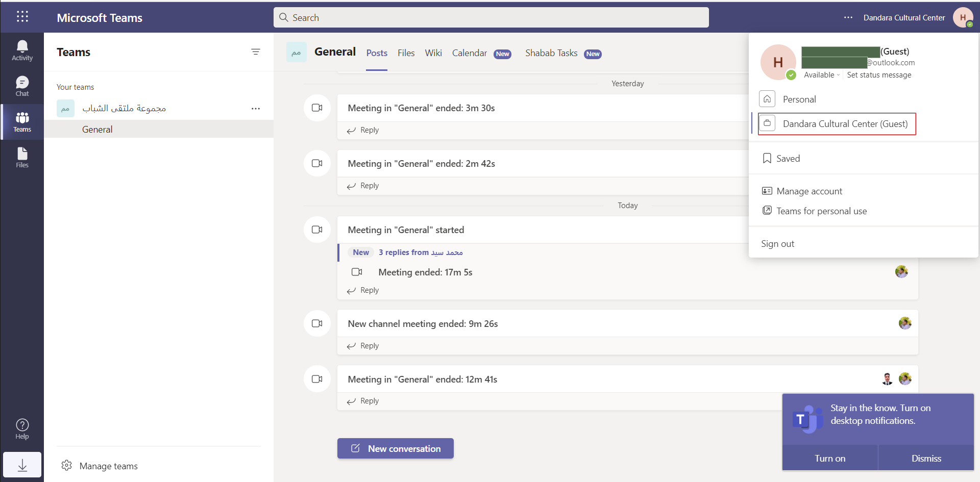Image resolution: width=980 pixels, height=482 pixels.
Task: Expand the 3 replies thread
Action: 420,252
